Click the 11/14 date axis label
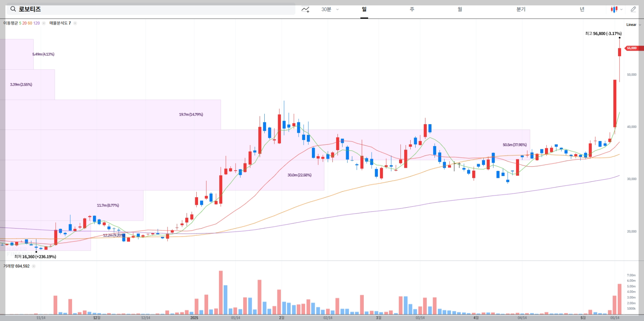This screenshot has height=321, width=644. [41, 318]
